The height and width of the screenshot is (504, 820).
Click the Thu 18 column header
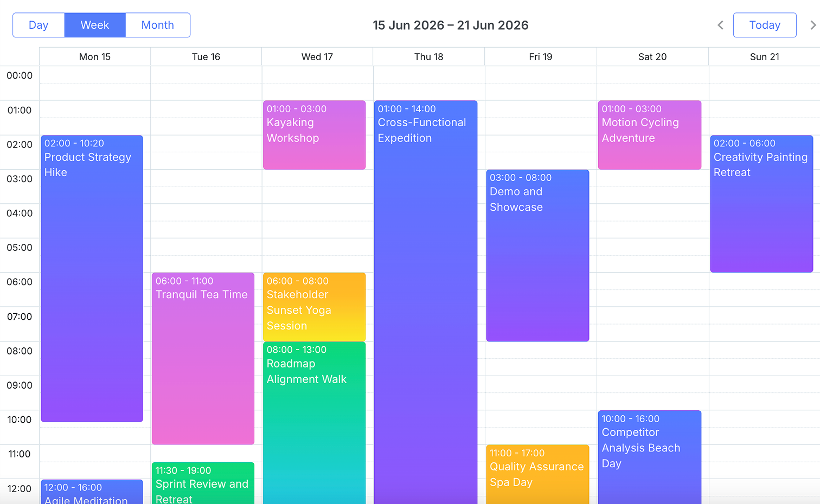[429, 57]
